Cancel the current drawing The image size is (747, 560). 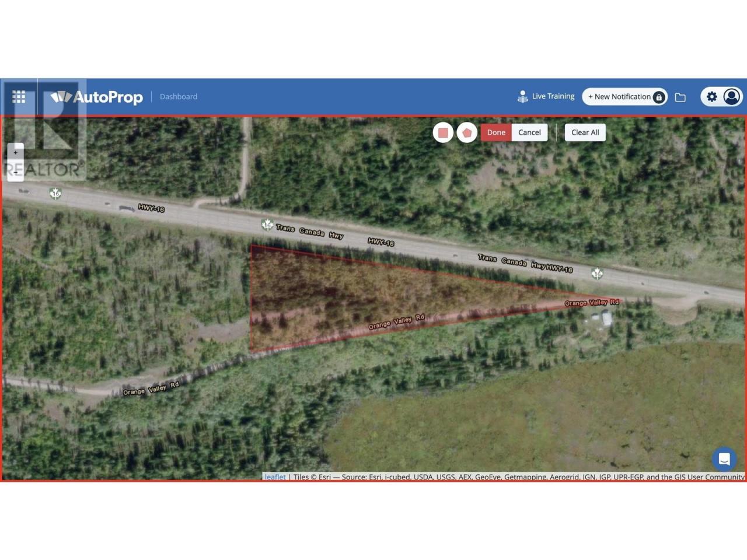[x=529, y=132]
